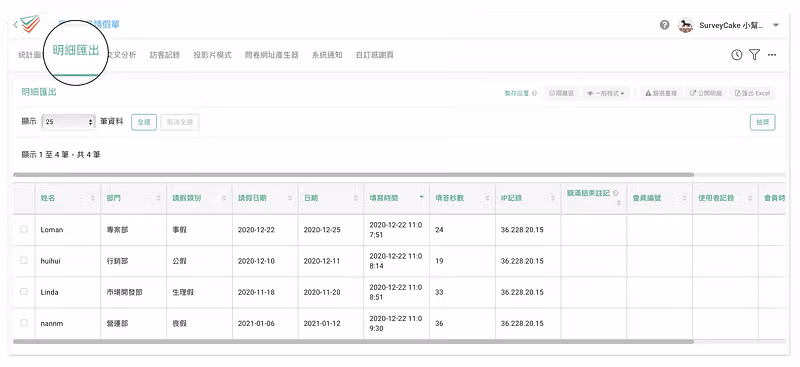
Task: Sort by the 會員編號 column sort arrows
Action: pos(685,198)
